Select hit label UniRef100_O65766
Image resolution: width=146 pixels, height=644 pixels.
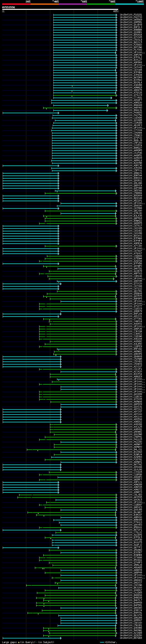click(x=131, y=191)
